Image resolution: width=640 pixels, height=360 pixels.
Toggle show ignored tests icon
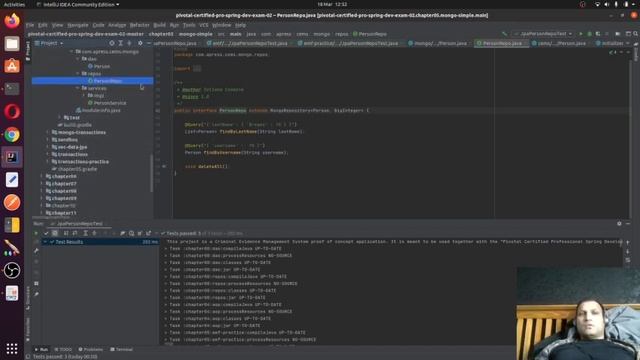coord(55,233)
